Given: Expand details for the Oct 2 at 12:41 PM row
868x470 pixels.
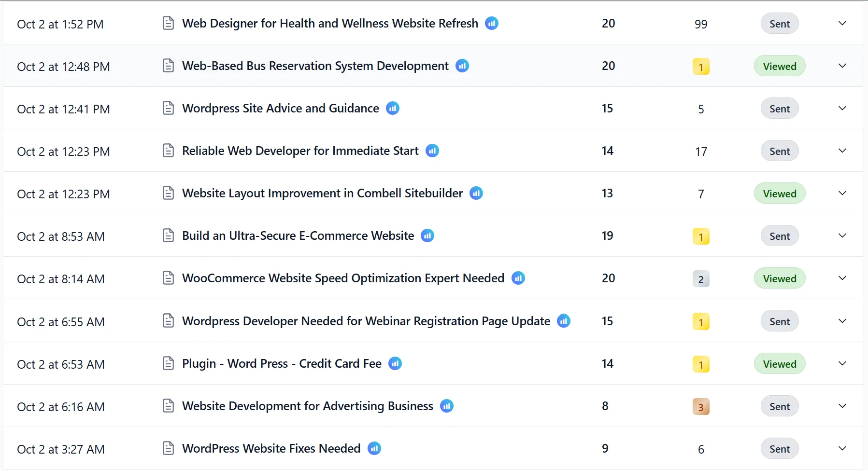Looking at the screenshot, I should [x=842, y=109].
